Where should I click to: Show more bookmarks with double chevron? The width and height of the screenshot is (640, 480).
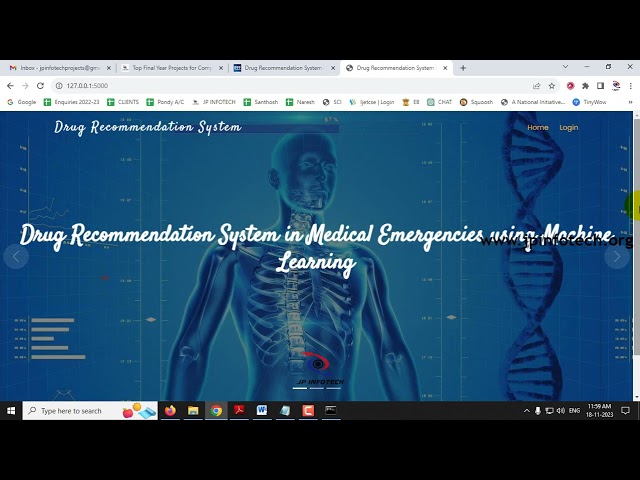tap(630, 102)
